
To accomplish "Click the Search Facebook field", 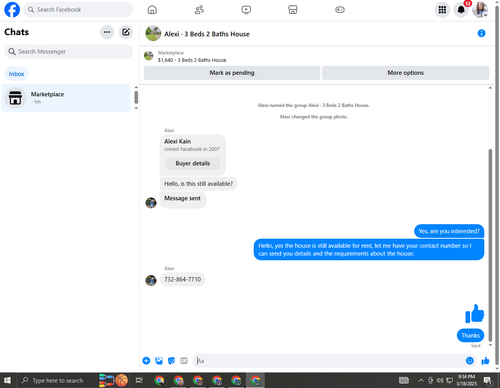I will point(78,10).
